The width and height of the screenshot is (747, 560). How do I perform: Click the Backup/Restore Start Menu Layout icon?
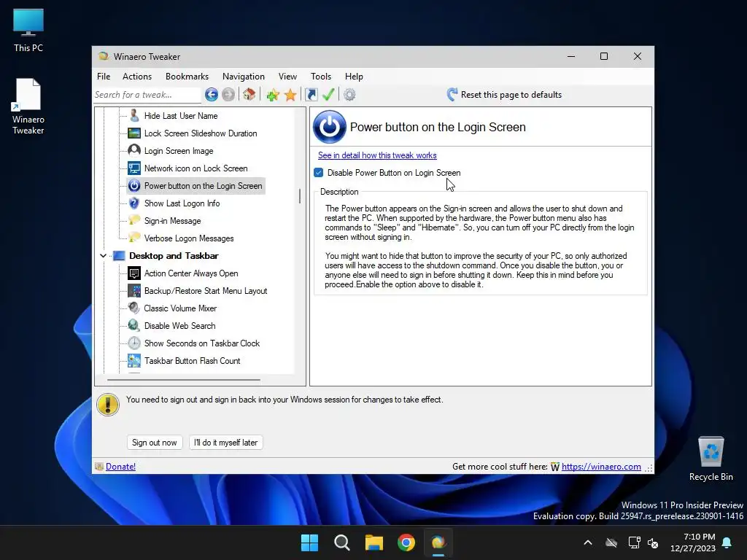(134, 290)
